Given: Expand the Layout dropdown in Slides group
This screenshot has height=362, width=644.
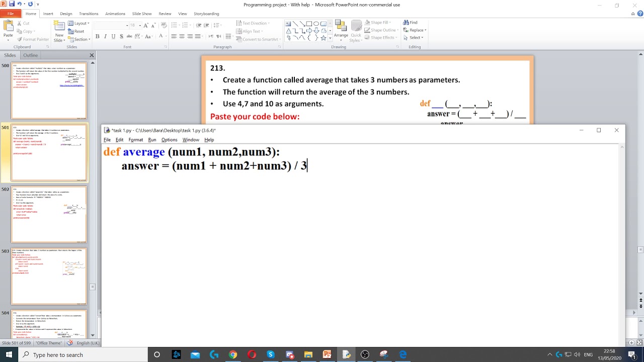Looking at the screenshot, I should coord(79,23).
